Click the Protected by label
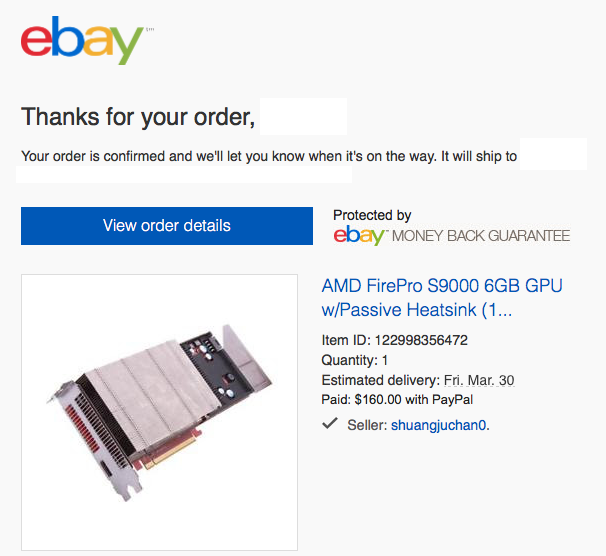The image size is (606, 556). click(372, 215)
